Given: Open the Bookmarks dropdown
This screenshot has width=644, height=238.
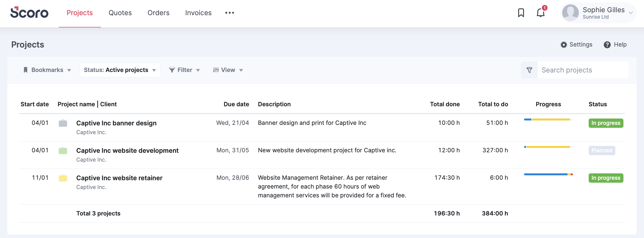Looking at the screenshot, I should pos(47,70).
